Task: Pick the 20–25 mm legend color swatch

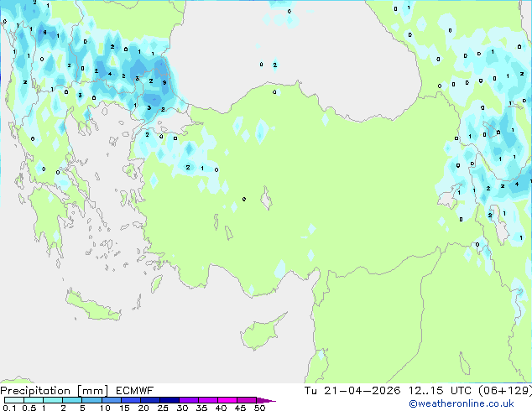Action: click(x=150, y=400)
